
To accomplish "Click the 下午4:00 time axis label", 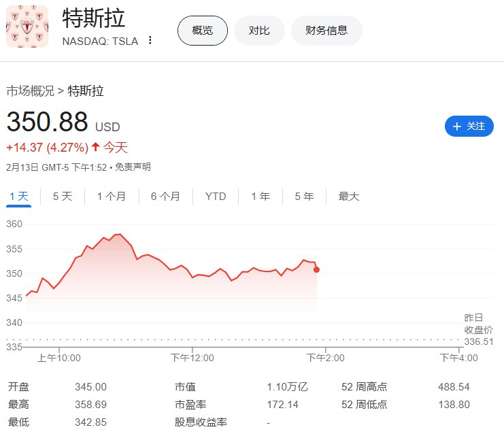I will [458, 358].
